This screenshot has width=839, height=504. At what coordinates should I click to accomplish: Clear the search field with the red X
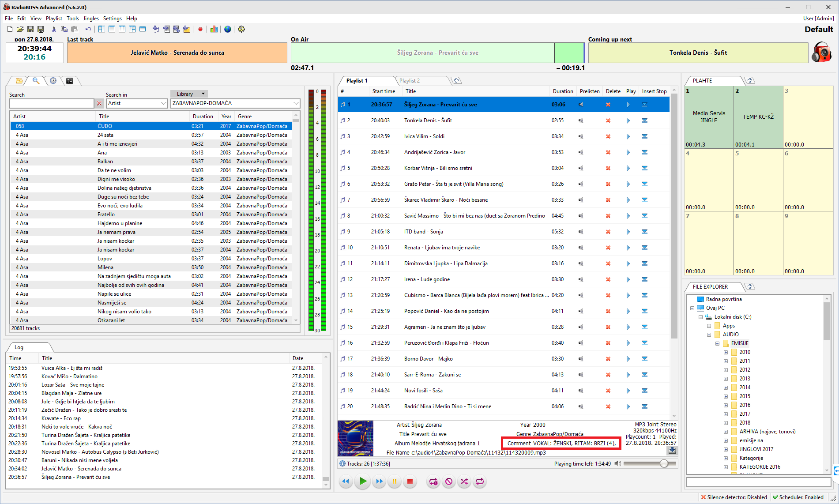pyautogui.click(x=99, y=103)
